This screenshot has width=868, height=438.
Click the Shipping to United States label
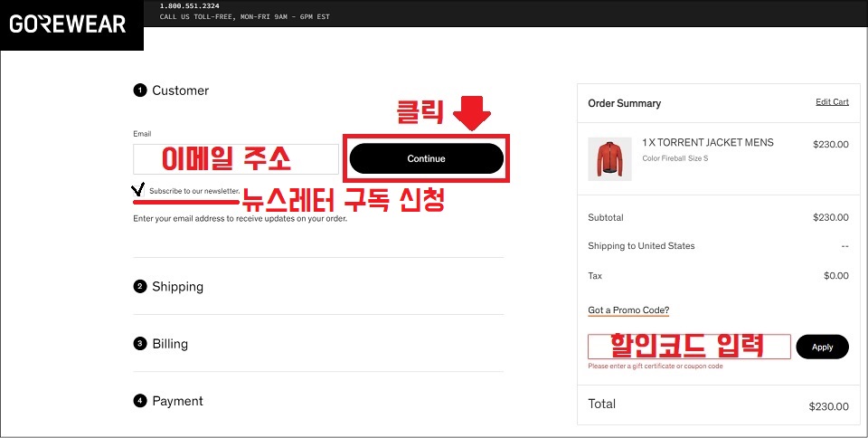(x=641, y=246)
